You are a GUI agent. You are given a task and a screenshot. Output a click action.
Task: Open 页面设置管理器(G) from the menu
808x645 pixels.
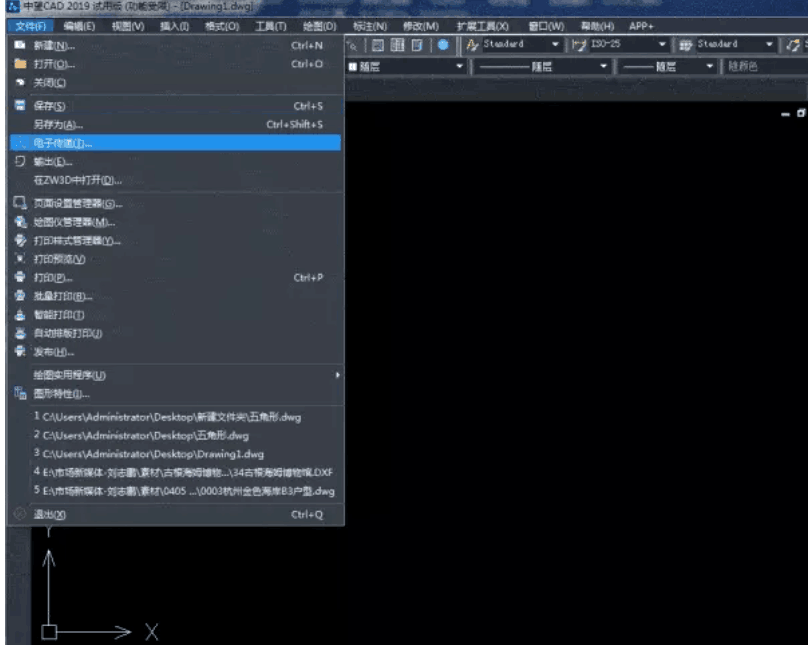point(176,203)
